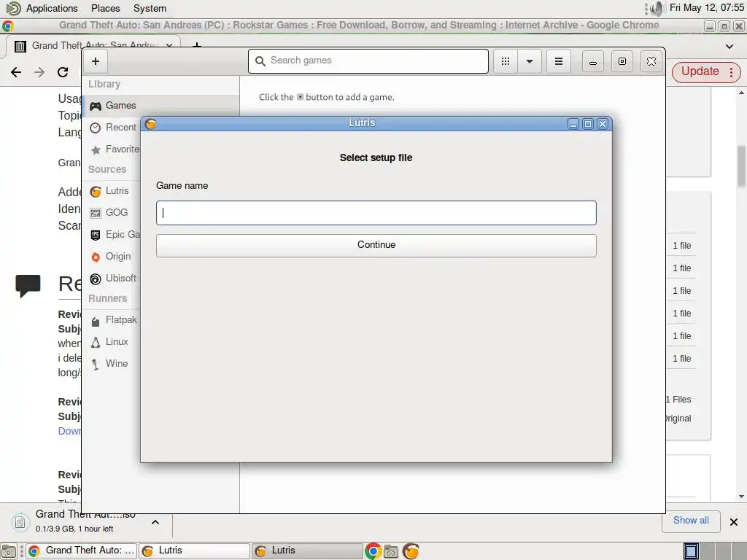Image resolution: width=747 pixels, height=560 pixels.
Task: Reload the Chrome page
Action: (63, 72)
